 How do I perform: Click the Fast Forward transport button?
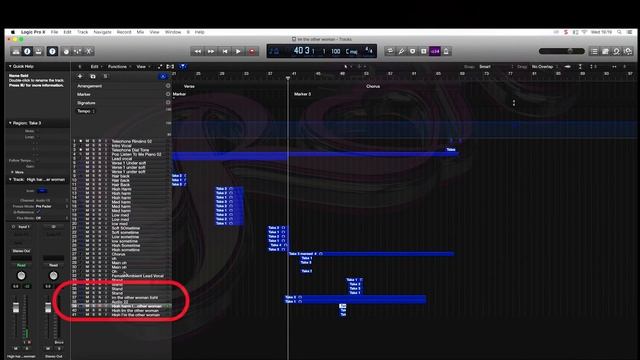coord(211,51)
